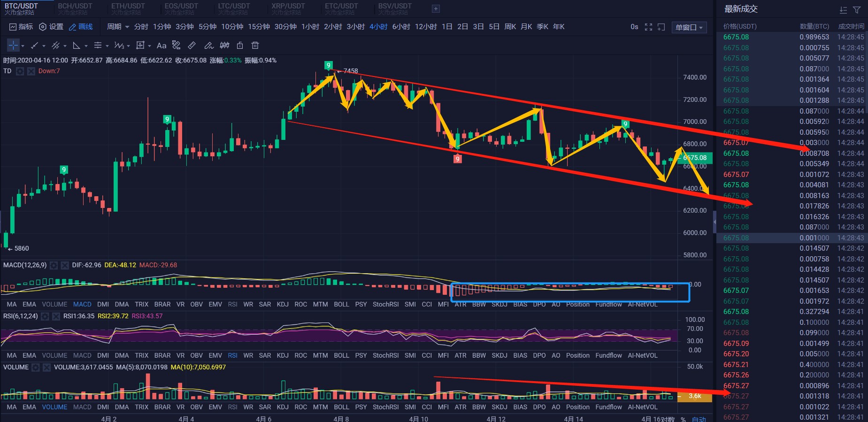Expand wave count tool options arrow
This screenshot has height=422, width=868.
click(128, 46)
